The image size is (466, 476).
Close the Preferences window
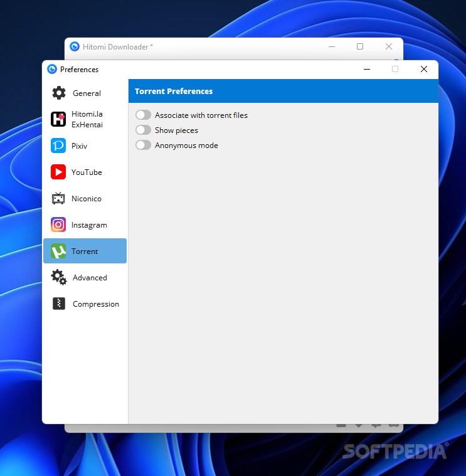tap(424, 69)
